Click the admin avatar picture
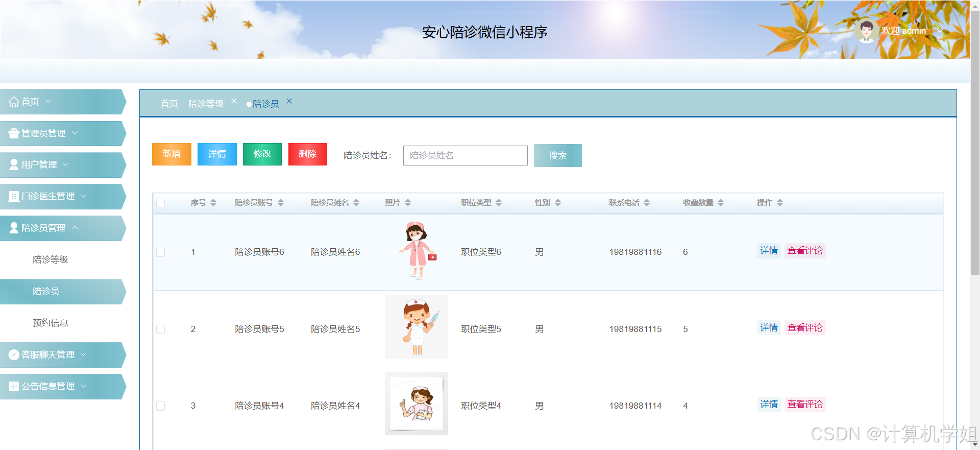The width and height of the screenshot is (980, 450). click(866, 31)
